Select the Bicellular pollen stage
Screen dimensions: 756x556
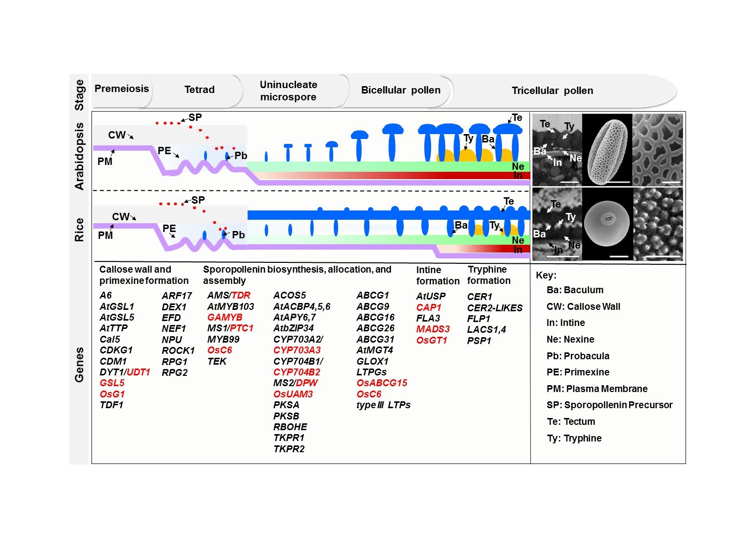[400, 91]
